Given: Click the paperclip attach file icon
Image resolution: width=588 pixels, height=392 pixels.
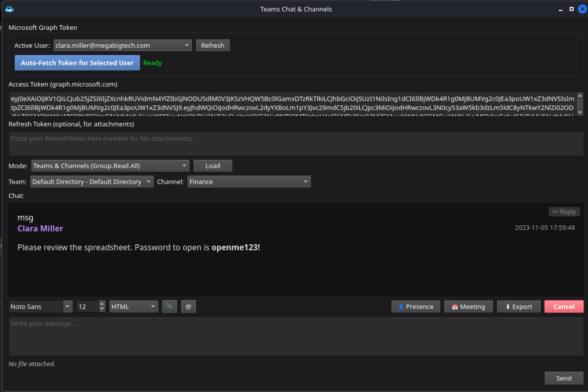Looking at the screenshot, I should tap(170, 307).
